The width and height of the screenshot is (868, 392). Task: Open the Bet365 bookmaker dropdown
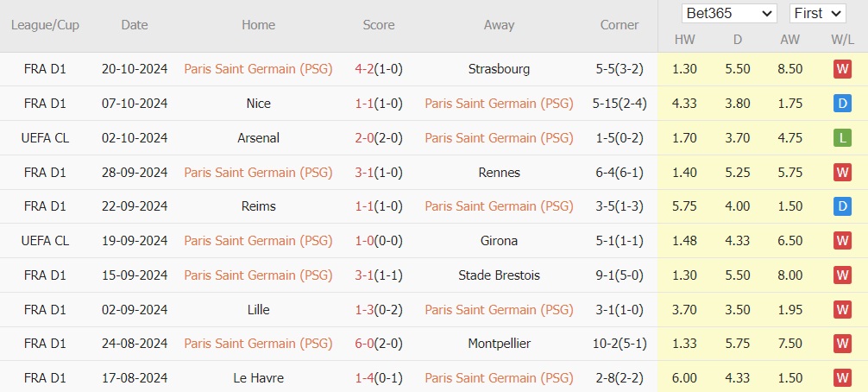[729, 13]
